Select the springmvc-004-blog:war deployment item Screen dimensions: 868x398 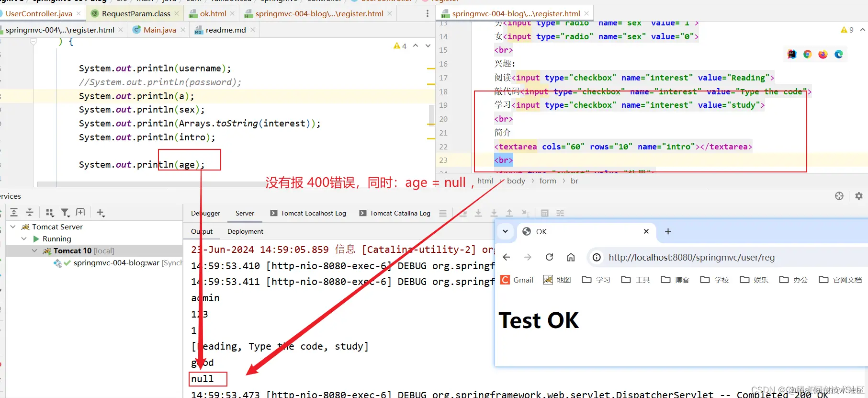click(118, 262)
